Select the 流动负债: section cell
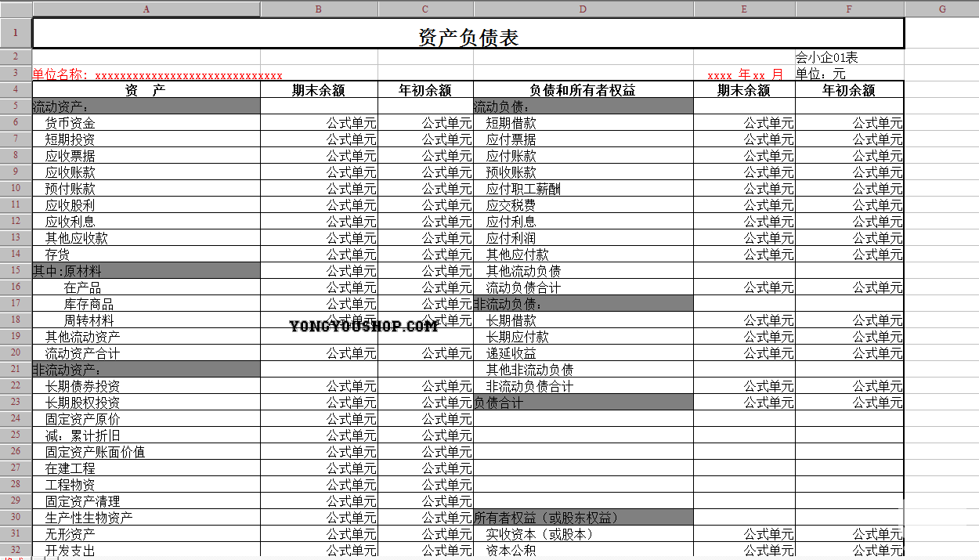This screenshot has height=560, width=979. click(583, 106)
